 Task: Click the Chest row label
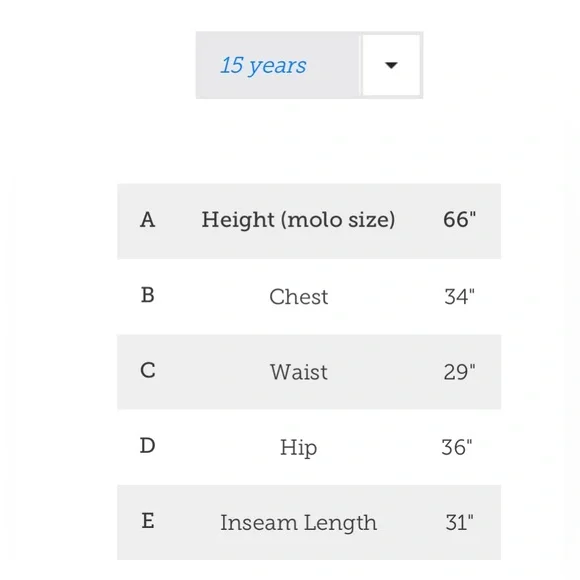coord(299,297)
